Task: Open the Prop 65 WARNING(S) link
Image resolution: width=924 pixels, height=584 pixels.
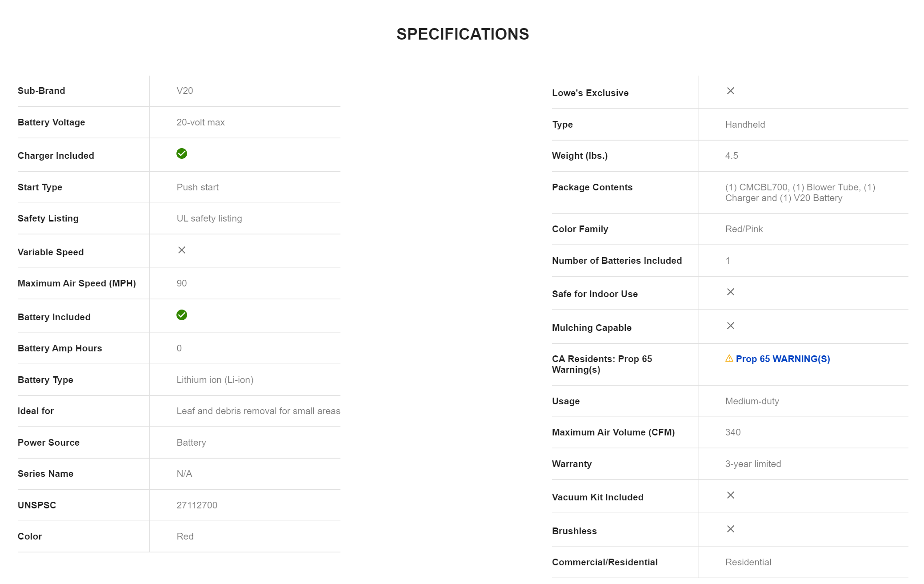Action: (x=783, y=359)
